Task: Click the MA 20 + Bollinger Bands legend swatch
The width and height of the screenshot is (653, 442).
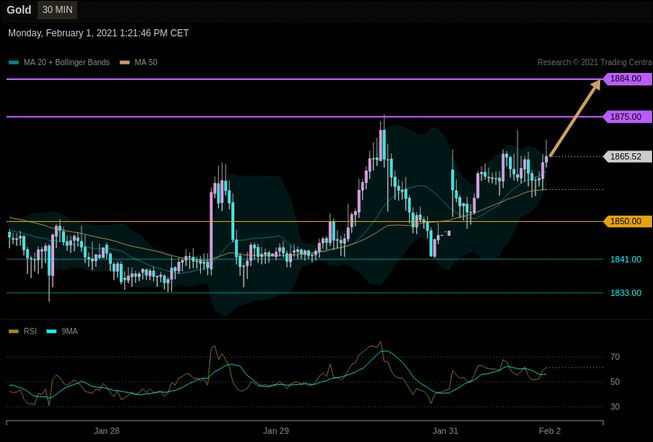Action: click(x=14, y=62)
